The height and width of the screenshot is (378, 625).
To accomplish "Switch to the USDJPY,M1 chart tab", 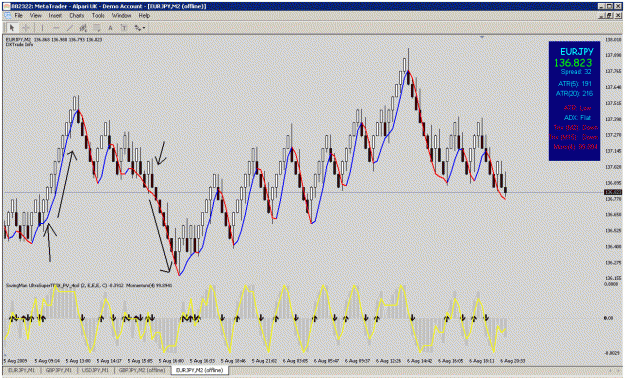I will click(x=95, y=370).
